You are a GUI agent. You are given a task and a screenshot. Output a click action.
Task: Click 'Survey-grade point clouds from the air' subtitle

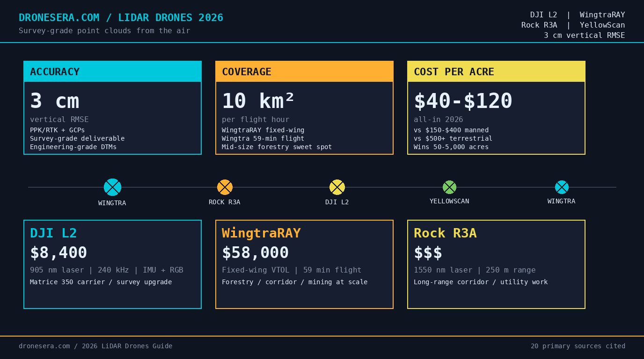coord(104,31)
